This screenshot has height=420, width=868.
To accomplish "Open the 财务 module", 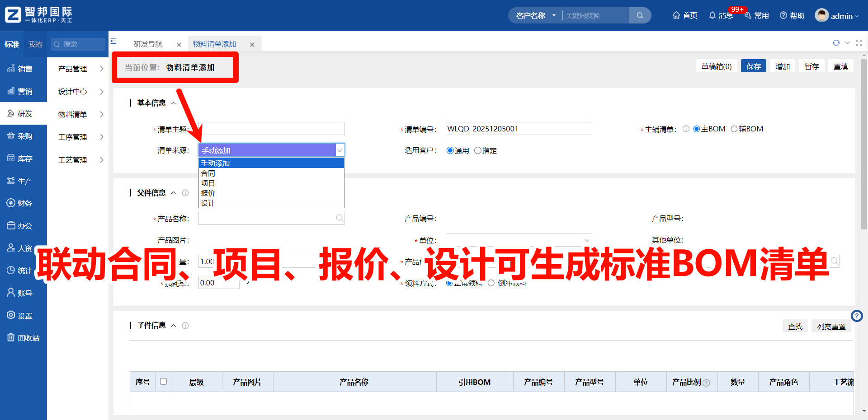I will pos(24,203).
